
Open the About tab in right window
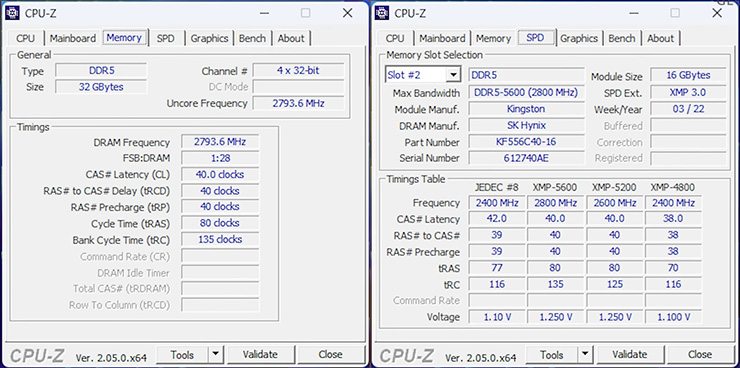tap(660, 38)
